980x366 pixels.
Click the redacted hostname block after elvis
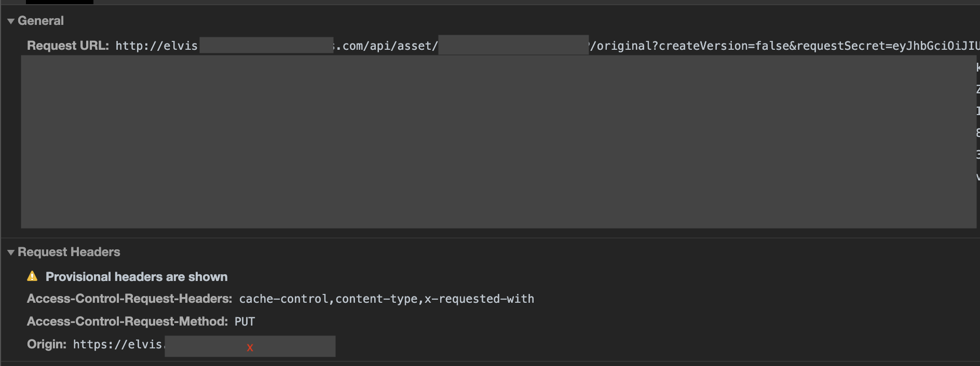point(266,45)
